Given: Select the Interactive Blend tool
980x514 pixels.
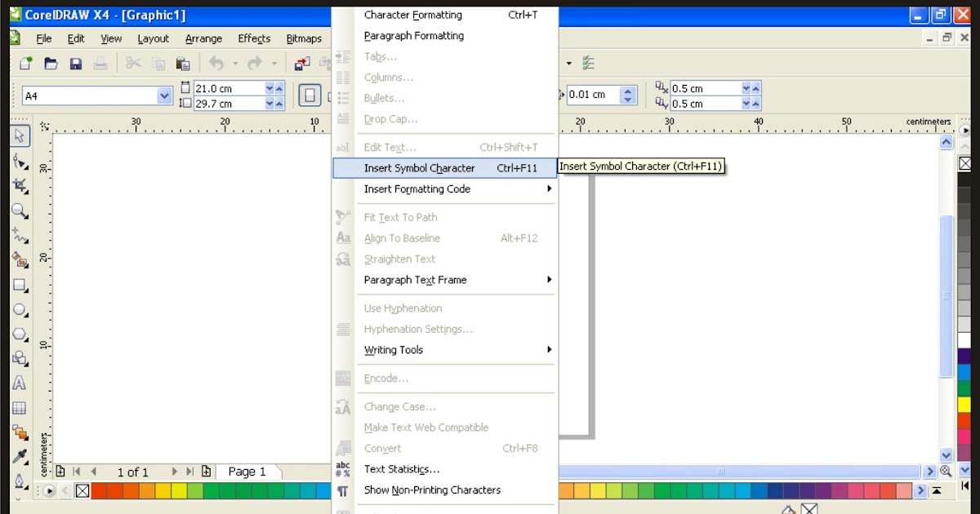Looking at the screenshot, I should tap(20, 432).
